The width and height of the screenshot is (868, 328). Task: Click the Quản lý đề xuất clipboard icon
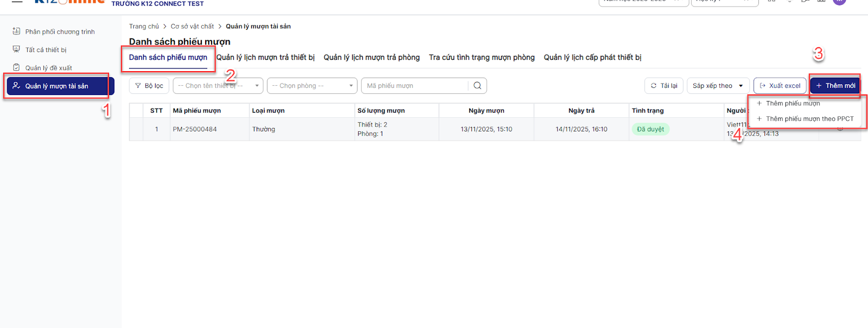(16, 68)
